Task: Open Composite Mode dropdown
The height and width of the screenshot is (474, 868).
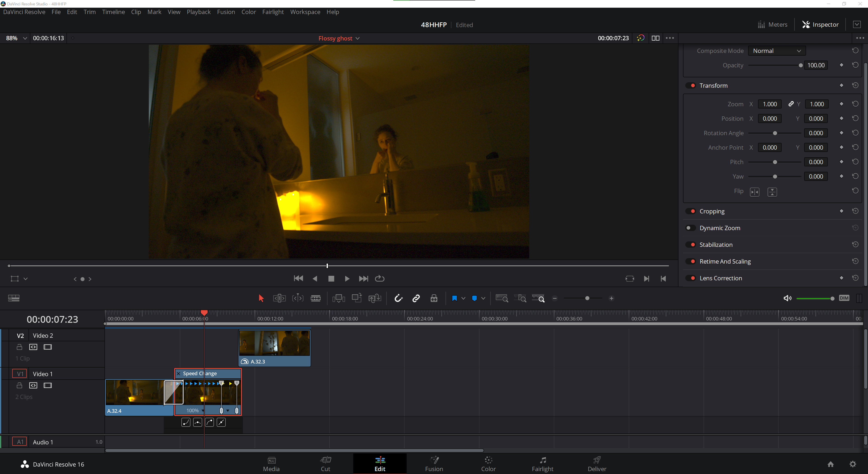Action: [x=776, y=51]
